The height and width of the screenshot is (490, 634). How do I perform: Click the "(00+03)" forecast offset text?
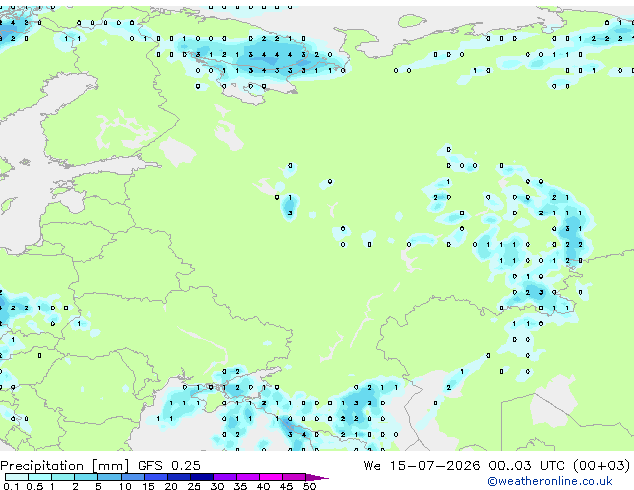coord(601,465)
